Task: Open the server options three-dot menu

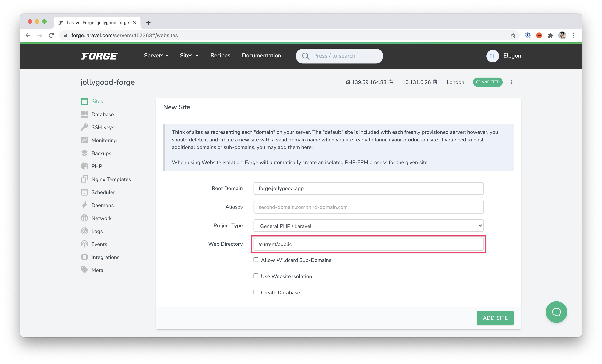Action: tap(512, 82)
